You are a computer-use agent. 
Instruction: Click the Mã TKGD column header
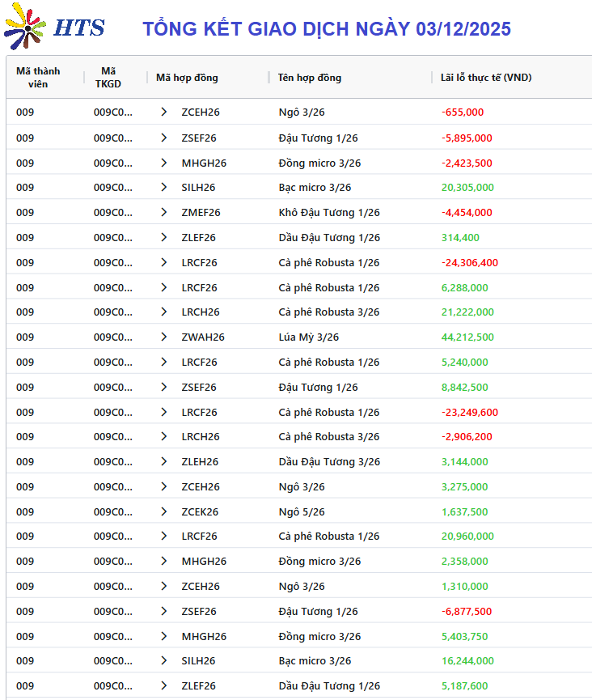(x=108, y=78)
